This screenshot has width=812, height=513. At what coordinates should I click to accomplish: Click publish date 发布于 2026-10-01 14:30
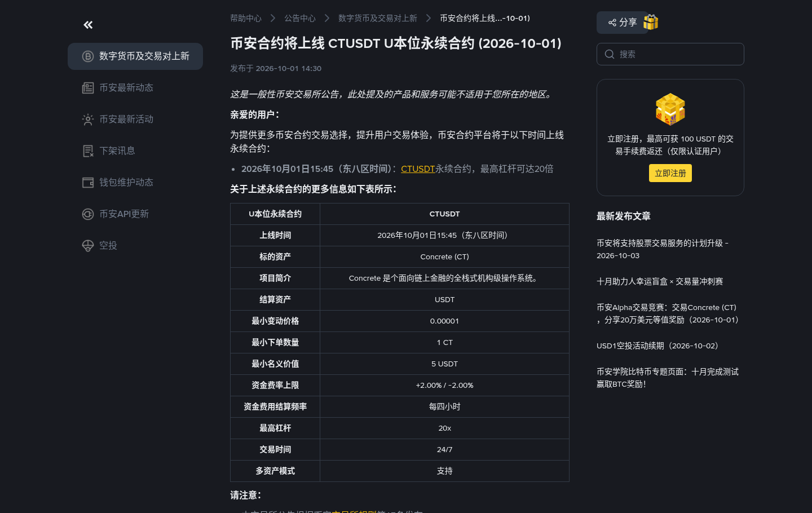[x=276, y=68]
